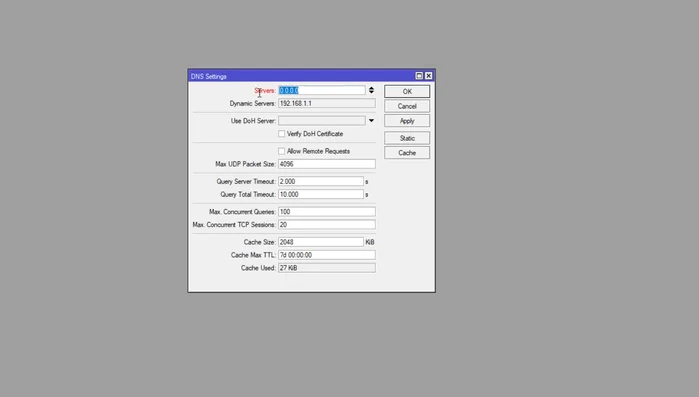Viewport: 699px width, 397px height.
Task: Click the Use DoH Server field
Action: 321,121
